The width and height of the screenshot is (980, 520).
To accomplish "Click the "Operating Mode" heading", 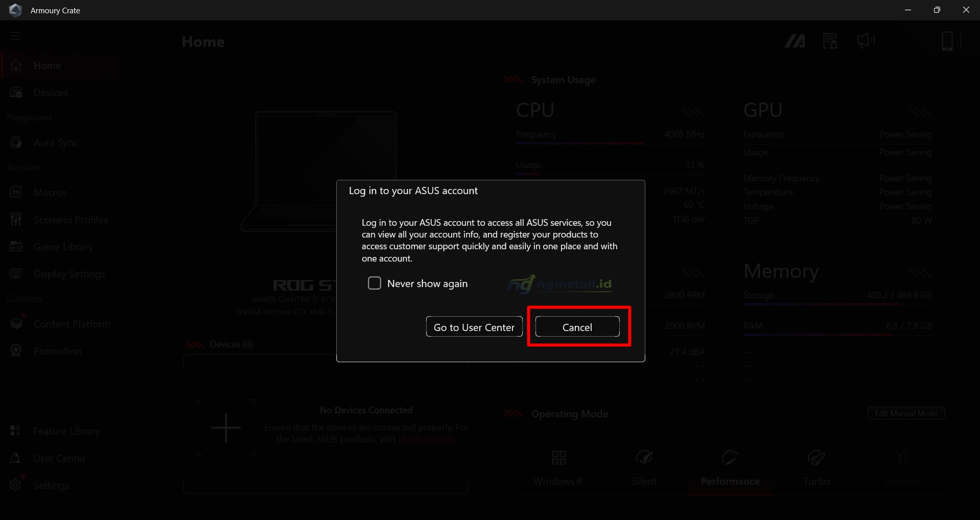I will 569,414.
